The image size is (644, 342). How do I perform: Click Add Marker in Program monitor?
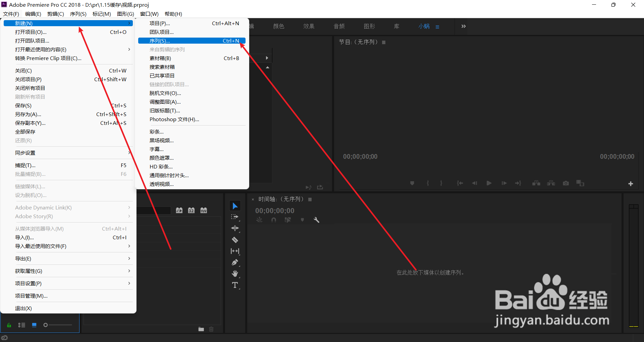click(412, 183)
